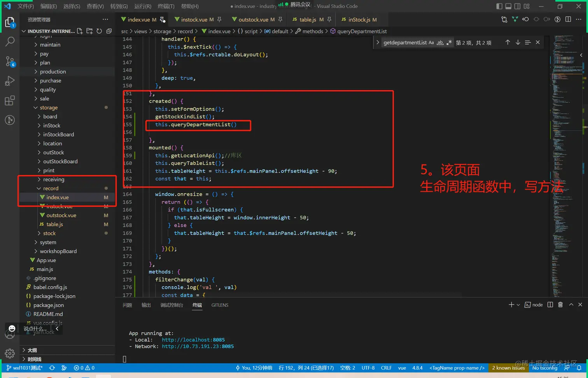
Task: Click the New Folder icon in explorer header
Action: point(89,31)
